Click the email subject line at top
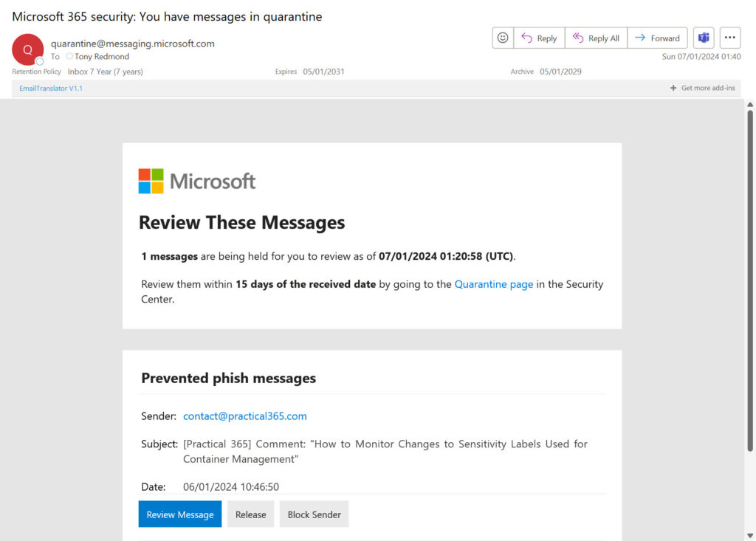Image resolution: width=756 pixels, height=541 pixels. 167,16
